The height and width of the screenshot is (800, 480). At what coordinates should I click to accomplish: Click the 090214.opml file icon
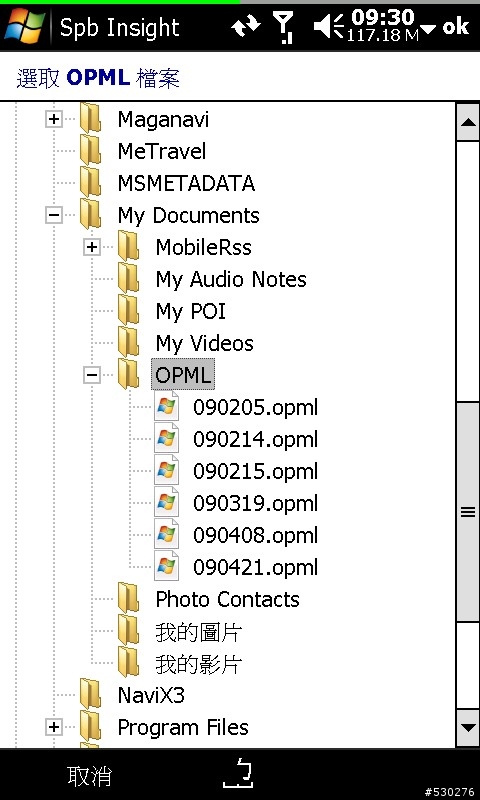167,438
